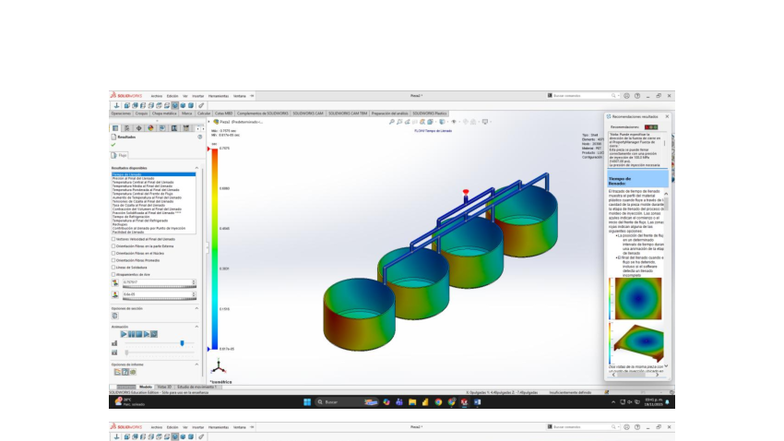Switch to the Chapa metálica tab
Screen dimensions: 784x441
pos(164,114)
